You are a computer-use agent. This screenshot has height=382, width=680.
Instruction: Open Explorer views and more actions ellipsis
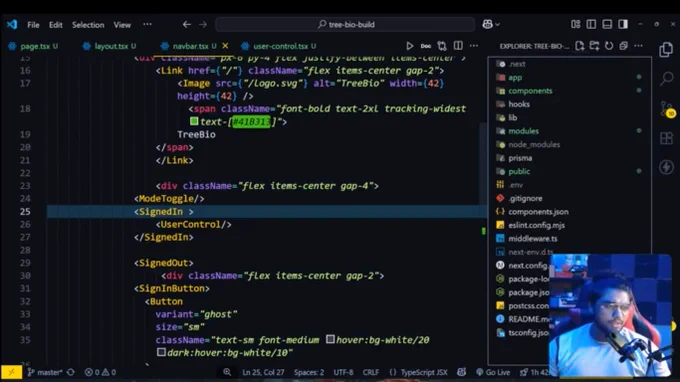(x=638, y=46)
